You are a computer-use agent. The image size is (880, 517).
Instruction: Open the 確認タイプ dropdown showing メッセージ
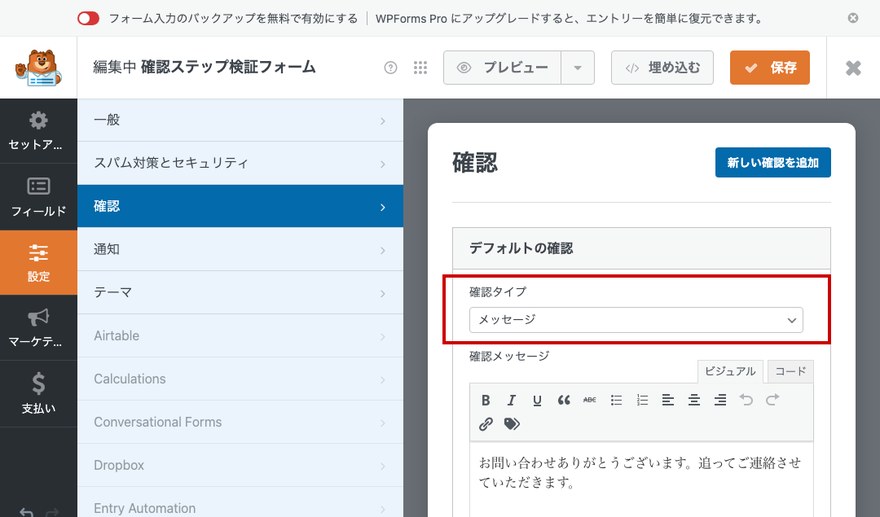tap(636, 320)
